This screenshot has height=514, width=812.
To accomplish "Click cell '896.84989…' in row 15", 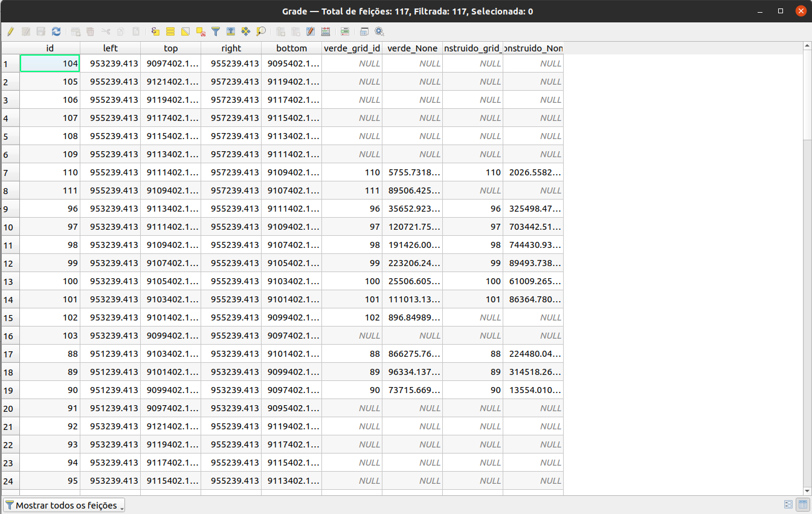I will tap(413, 317).
